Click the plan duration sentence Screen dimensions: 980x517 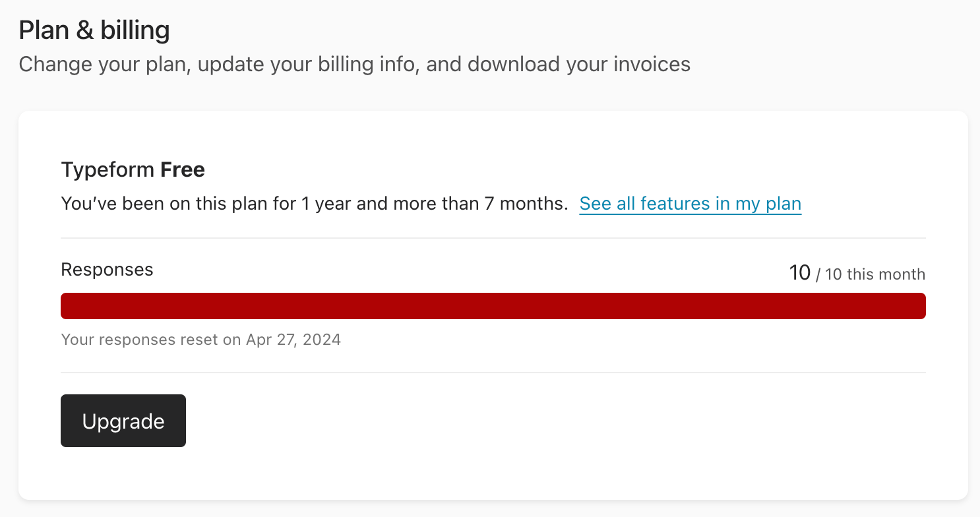tap(315, 204)
